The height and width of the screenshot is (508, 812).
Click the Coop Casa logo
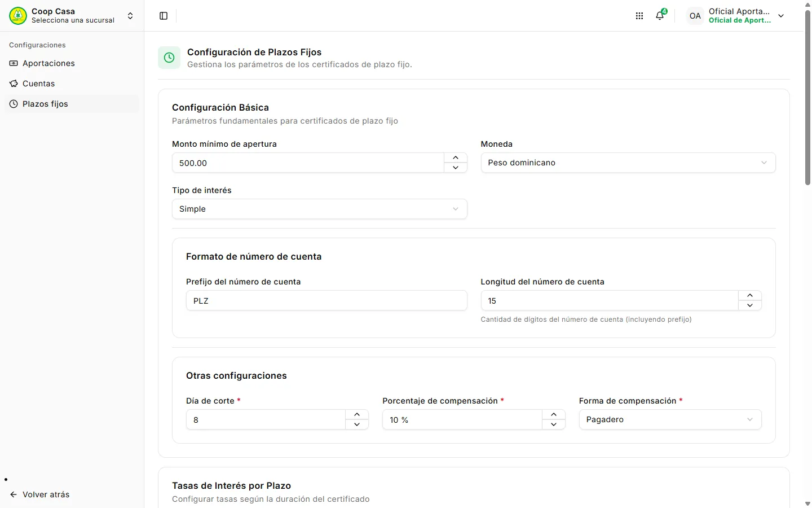(18, 16)
